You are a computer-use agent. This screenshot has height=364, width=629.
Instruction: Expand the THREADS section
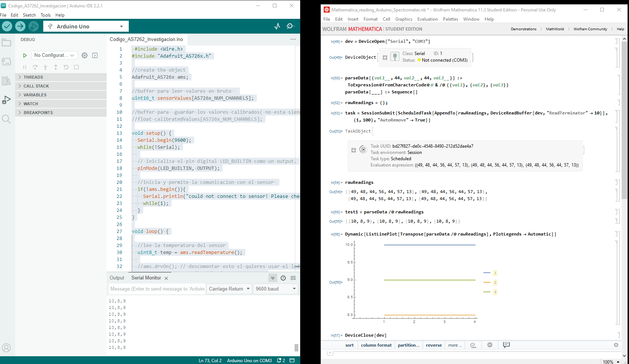coord(61,77)
